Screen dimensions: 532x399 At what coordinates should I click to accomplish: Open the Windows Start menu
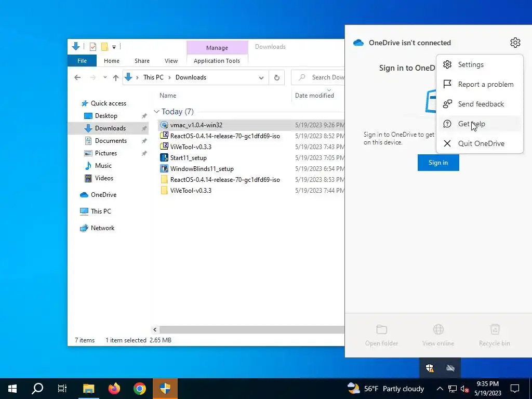coord(12,389)
